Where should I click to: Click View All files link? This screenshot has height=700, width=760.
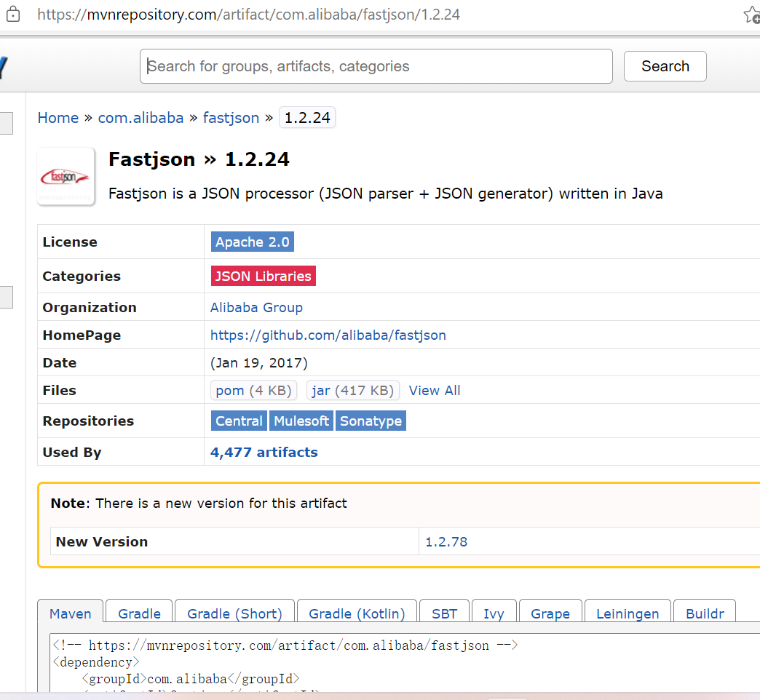(435, 390)
